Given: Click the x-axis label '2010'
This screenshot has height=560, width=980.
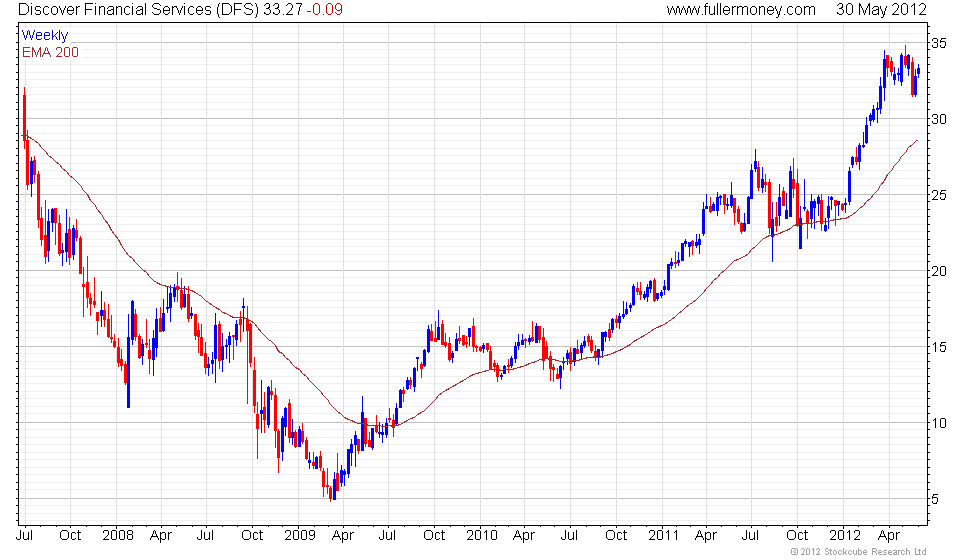Looking at the screenshot, I should coord(482,536).
